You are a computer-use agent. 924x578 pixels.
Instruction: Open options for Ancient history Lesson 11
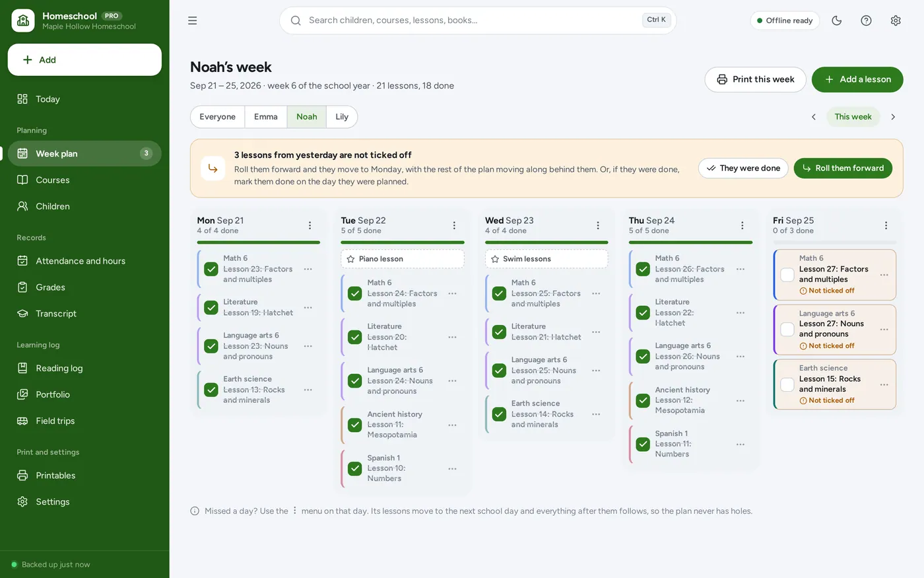452,425
